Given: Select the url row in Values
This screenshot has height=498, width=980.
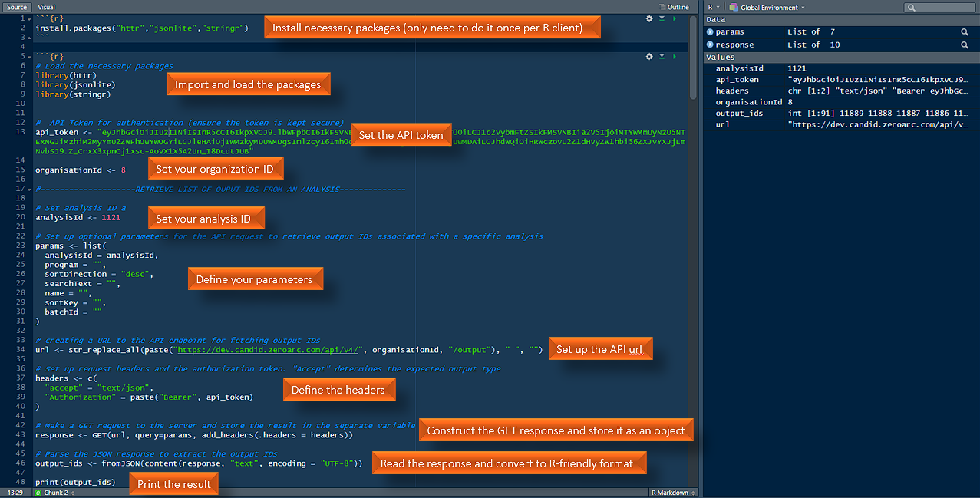Looking at the screenshot, I should [x=842, y=124].
